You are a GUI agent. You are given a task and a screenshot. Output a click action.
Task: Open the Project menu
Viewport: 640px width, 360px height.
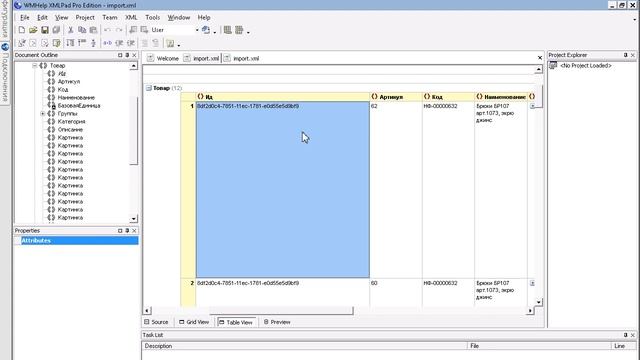click(x=85, y=18)
